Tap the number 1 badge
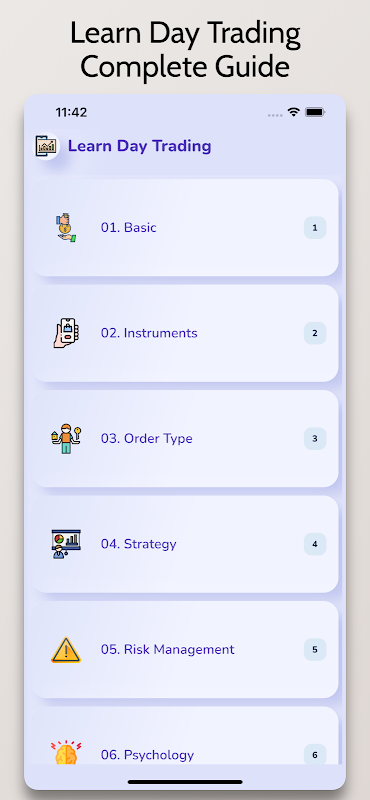This screenshot has width=370, height=800. [315, 228]
